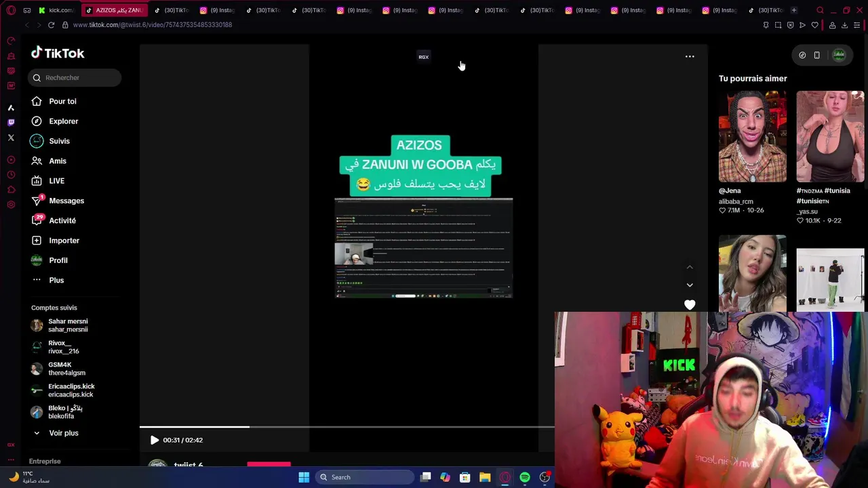This screenshot has height=488, width=868.
Task: Go back with the browser back arrow
Action: 26,25
